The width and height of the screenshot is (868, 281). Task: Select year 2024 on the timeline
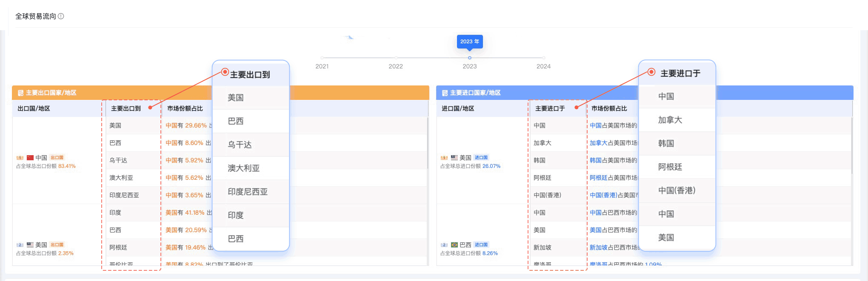click(543, 58)
